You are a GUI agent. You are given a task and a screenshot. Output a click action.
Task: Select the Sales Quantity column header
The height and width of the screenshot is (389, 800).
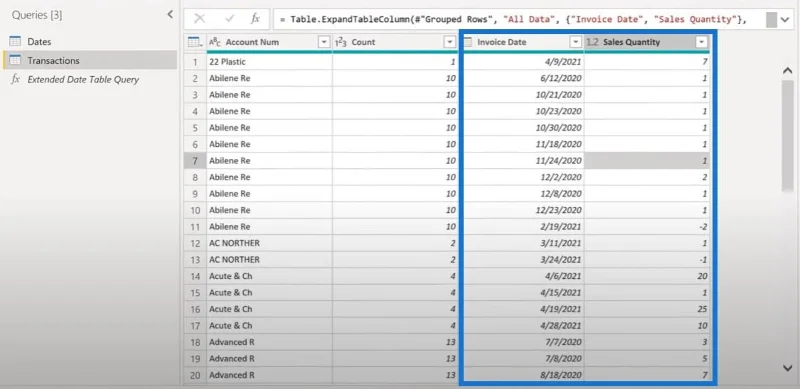(x=647, y=42)
